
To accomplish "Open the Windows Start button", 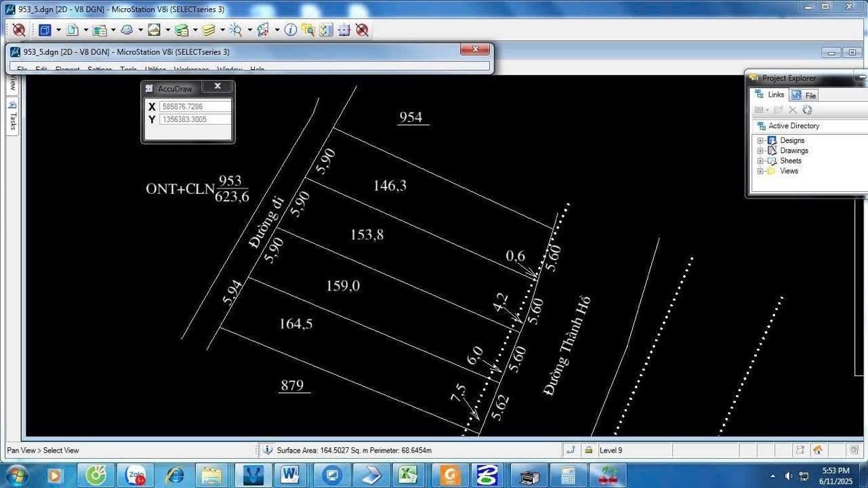I will pyautogui.click(x=16, y=475).
